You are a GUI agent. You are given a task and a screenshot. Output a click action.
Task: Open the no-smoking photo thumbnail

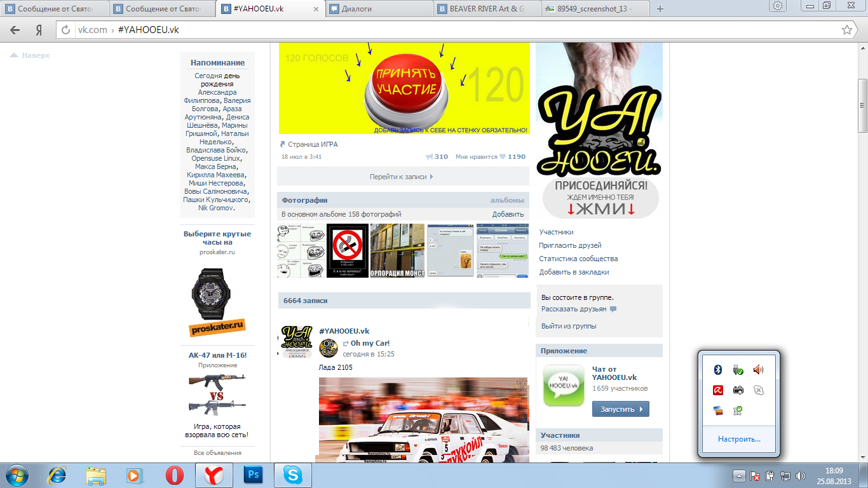[x=348, y=250]
